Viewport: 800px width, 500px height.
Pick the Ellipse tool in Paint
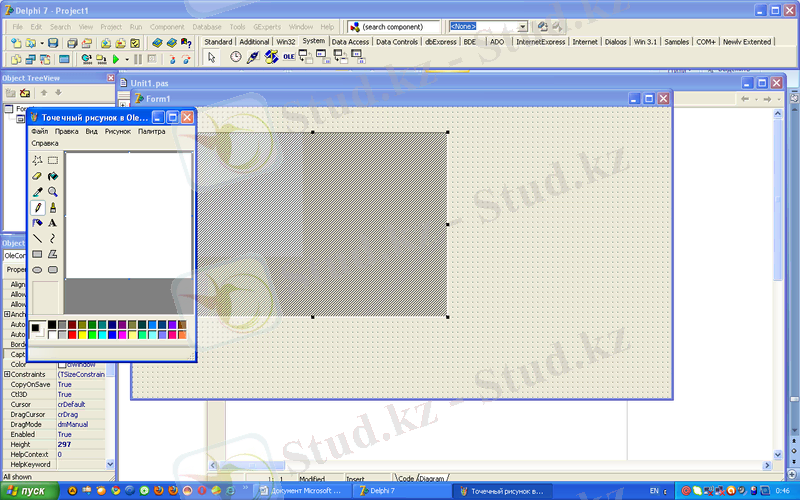click(37, 270)
